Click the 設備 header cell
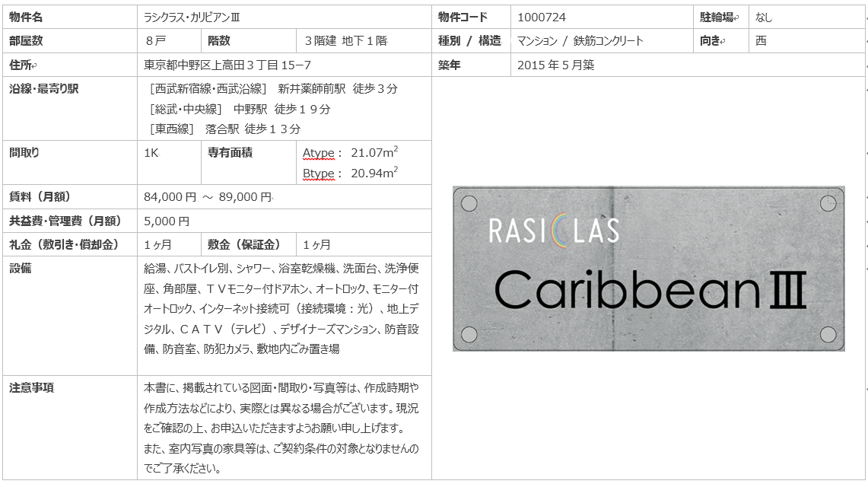 pos(21,269)
